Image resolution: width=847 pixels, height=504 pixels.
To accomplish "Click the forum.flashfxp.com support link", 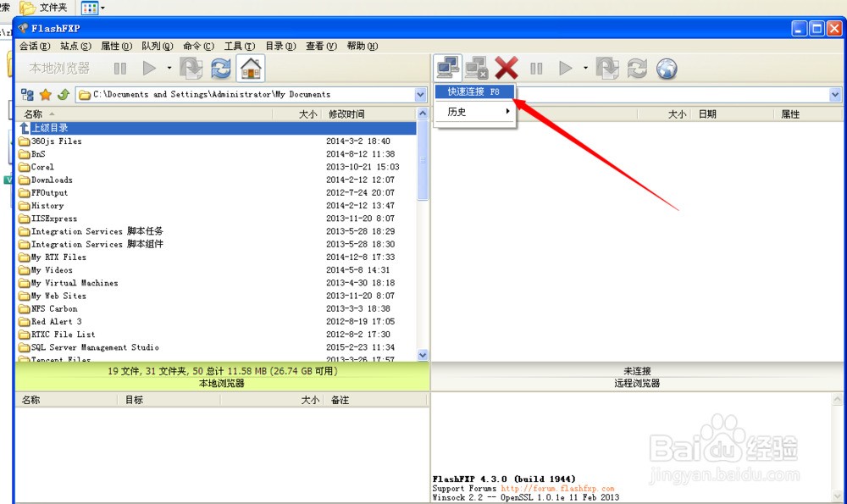I will click(x=557, y=489).
